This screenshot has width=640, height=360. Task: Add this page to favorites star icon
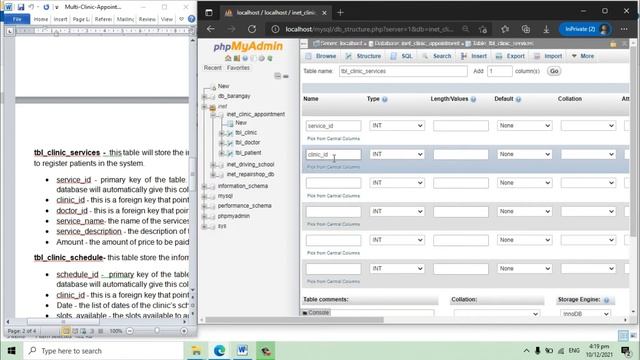tap(483, 29)
